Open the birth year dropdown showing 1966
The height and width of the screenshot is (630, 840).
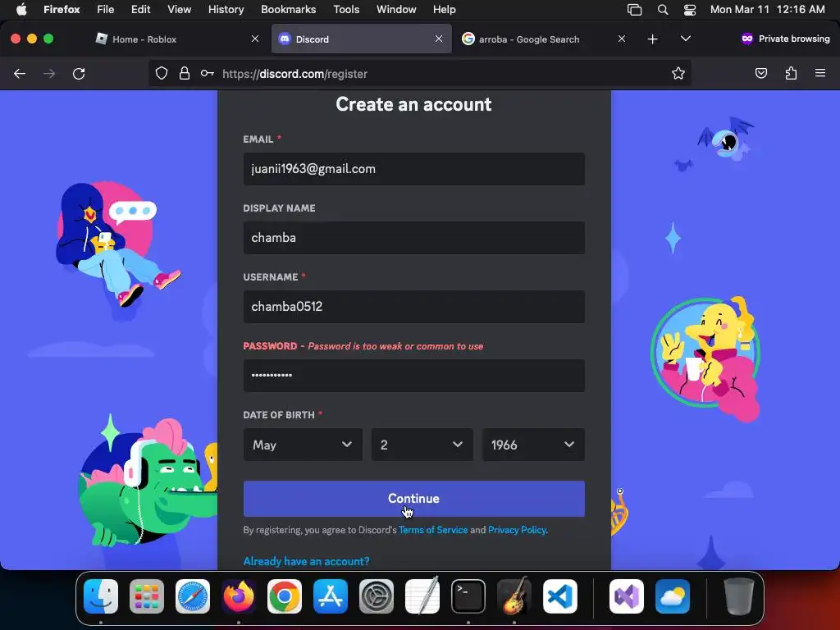coord(533,445)
